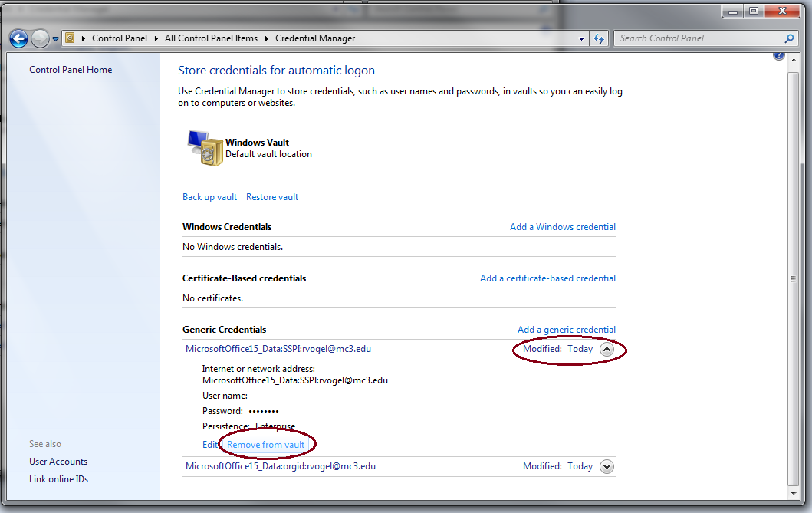The width and height of the screenshot is (812, 513).
Task: Close the Credential Manager window
Action: tap(783, 11)
